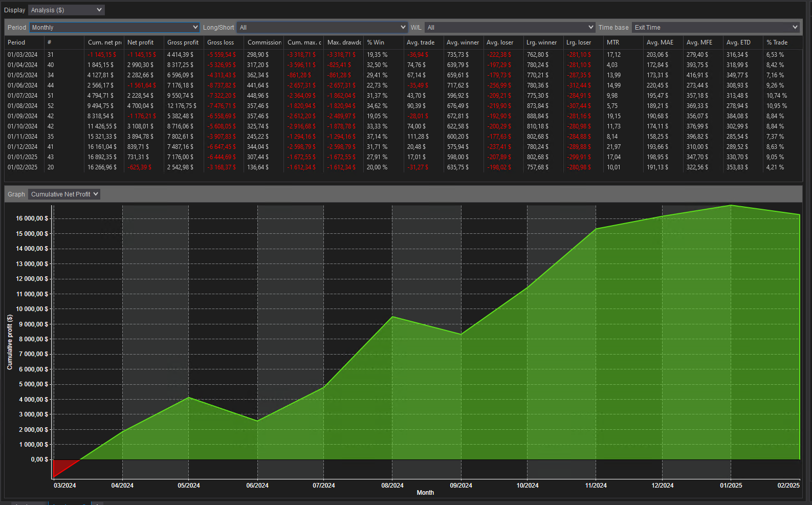Click the Lrg. winner column header
The width and height of the screenshot is (812, 505).
pyautogui.click(x=543, y=42)
